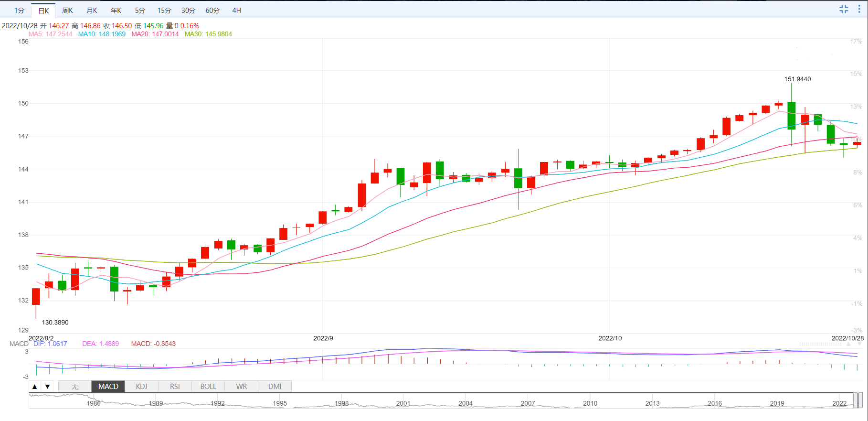868x421 pixels.
Task: Switch to the 月K monthly tab
Action: click(x=92, y=11)
